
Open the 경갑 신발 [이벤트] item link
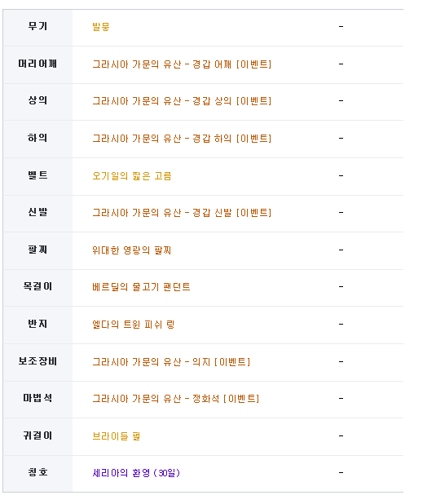click(182, 213)
